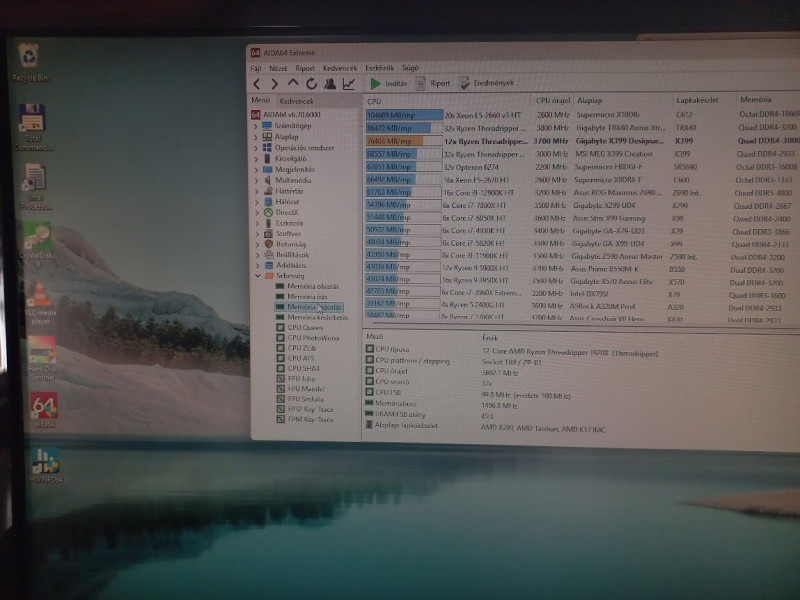Select the AIDA64 v6.70.6000 root item
The height and width of the screenshot is (600, 800).
pyautogui.click(x=286, y=115)
